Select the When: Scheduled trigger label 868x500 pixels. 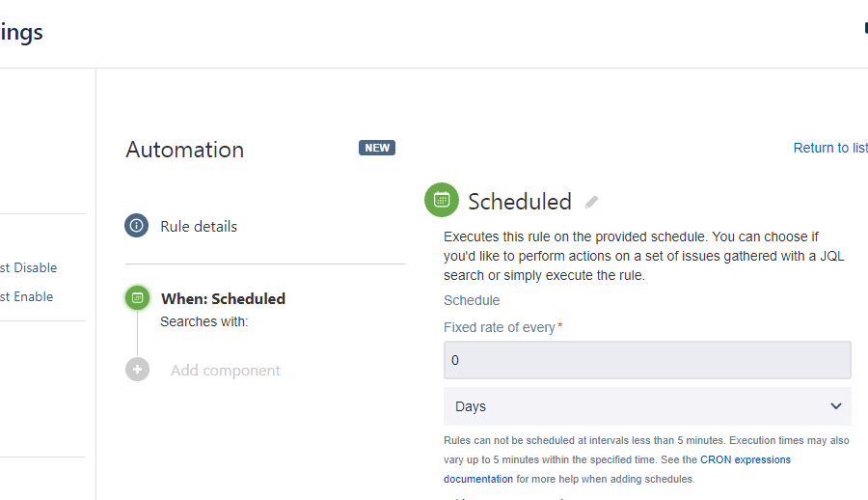[223, 298]
